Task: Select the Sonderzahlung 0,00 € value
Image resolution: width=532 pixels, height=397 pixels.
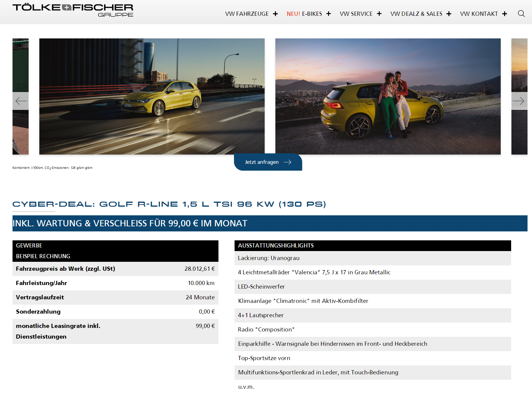Action: [x=207, y=312]
